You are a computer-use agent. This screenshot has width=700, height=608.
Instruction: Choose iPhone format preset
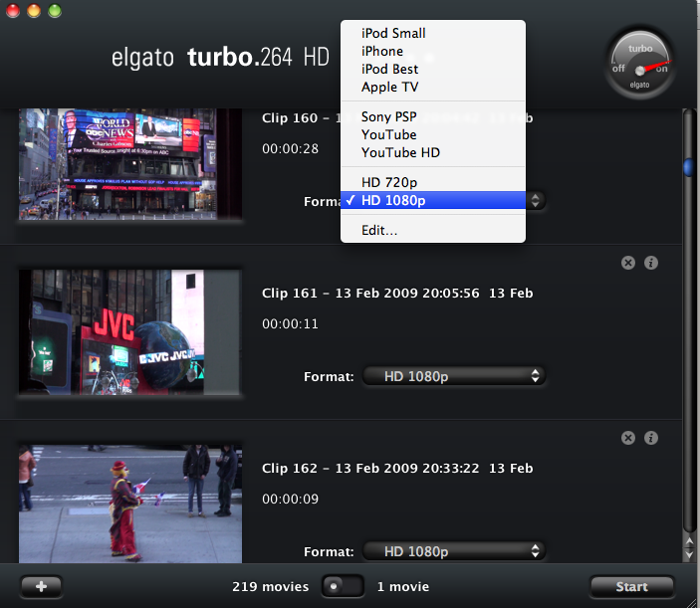pyautogui.click(x=432, y=51)
